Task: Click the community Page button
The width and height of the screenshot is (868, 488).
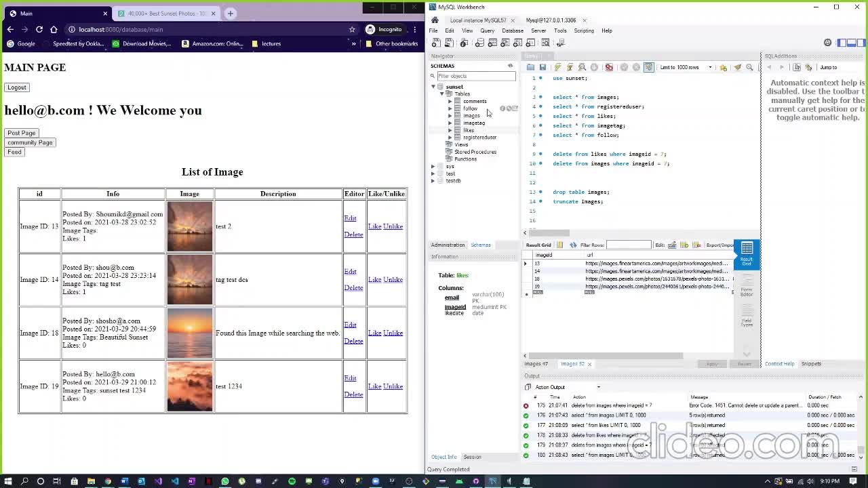Action: click(x=30, y=142)
